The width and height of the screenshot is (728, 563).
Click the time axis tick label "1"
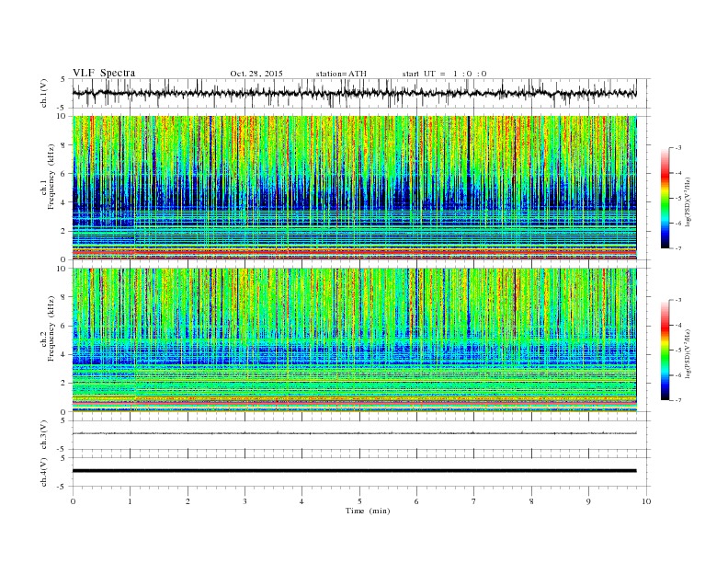(130, 501)
